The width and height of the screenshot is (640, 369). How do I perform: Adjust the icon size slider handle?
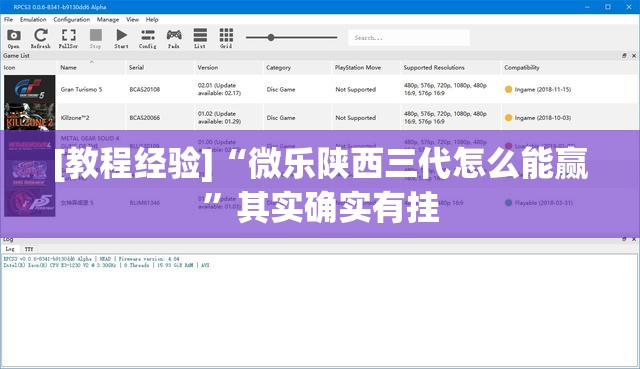[271, 38]
